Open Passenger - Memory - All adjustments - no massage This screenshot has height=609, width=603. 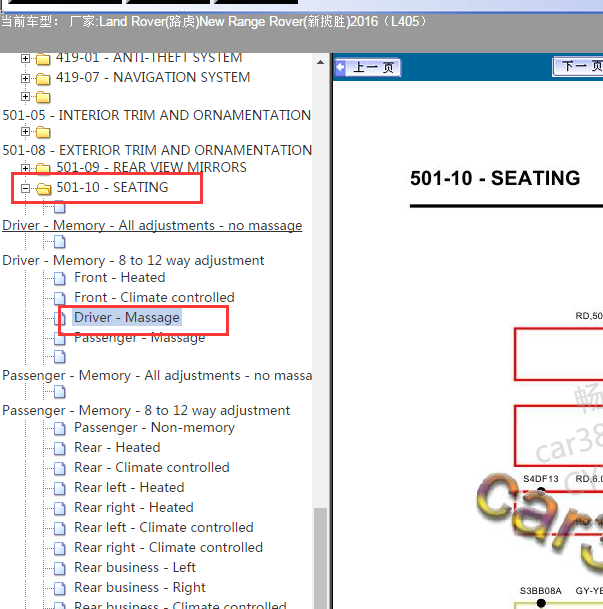click(x=157, y=376)
